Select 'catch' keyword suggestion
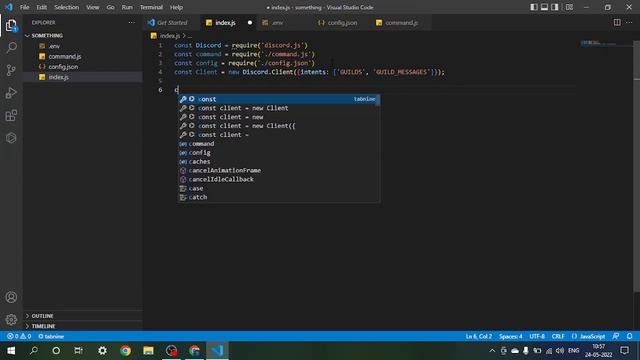 coord(279,197)
